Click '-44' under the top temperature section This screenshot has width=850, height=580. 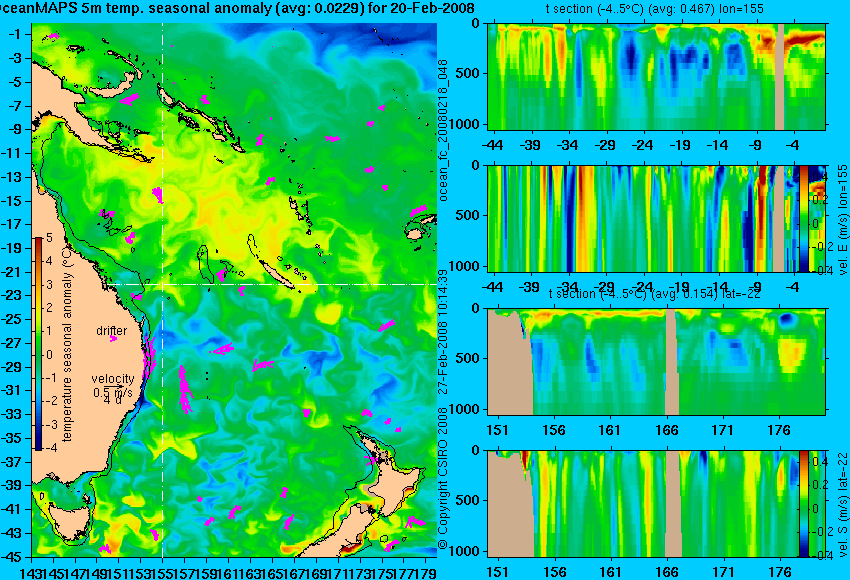tap(492, 145)
